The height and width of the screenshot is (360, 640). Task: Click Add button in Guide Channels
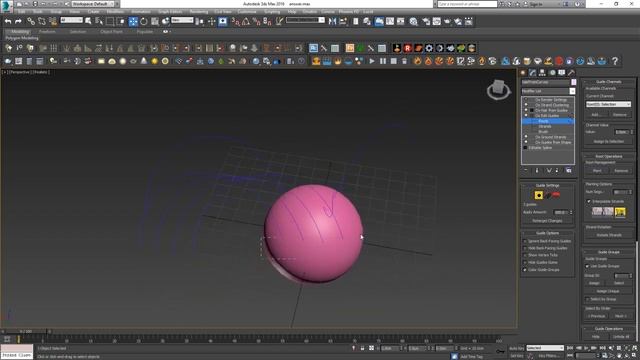(x=595, y=115)
